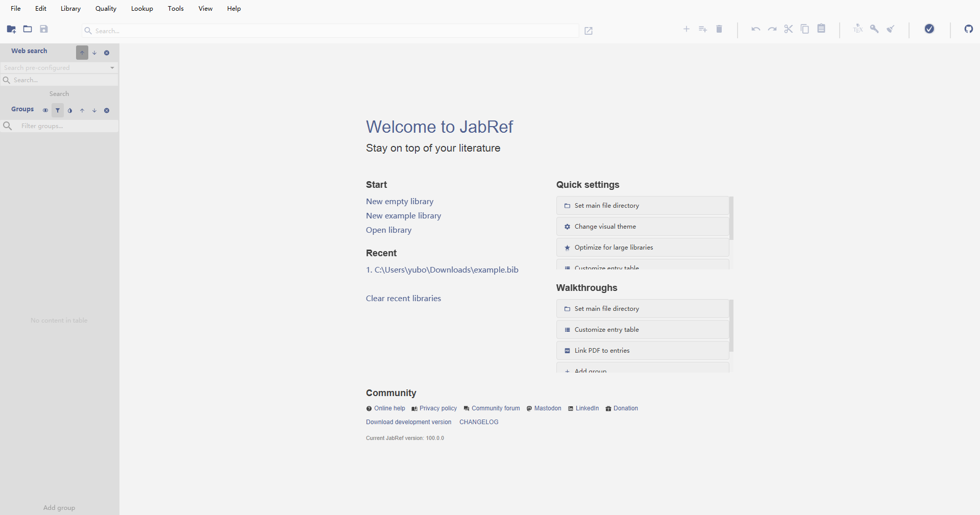The image size is (980, 515).
Task: Click the Quick settings list scrollbar
Action: pos(731,218)
